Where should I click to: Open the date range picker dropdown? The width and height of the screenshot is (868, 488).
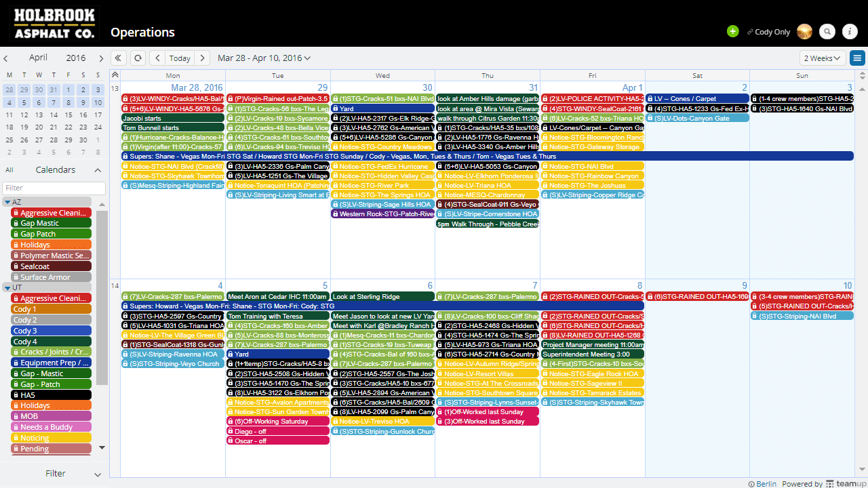264,58
